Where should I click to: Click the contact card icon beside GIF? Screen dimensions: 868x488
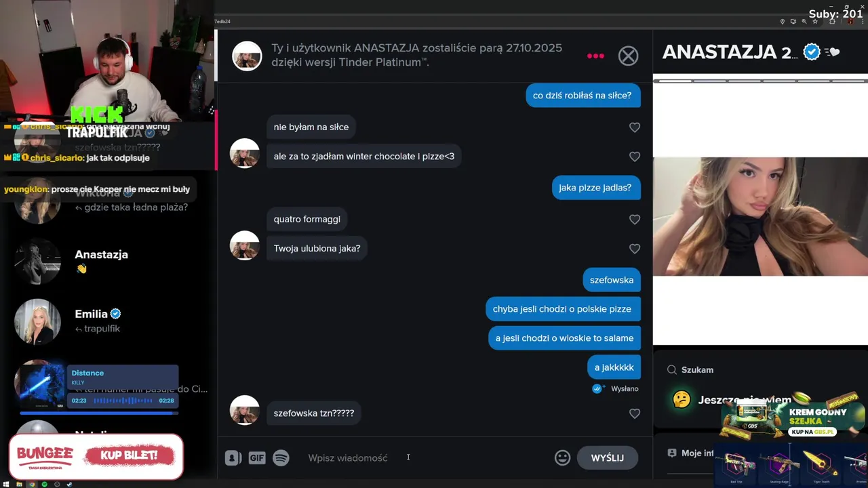(x=233, y=458)
